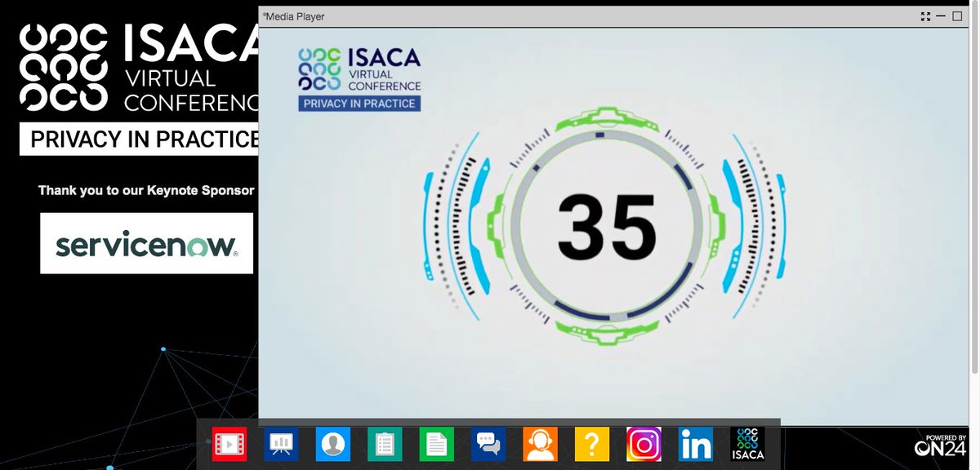View the speaker bio person icon

click(x=333, y=443)
